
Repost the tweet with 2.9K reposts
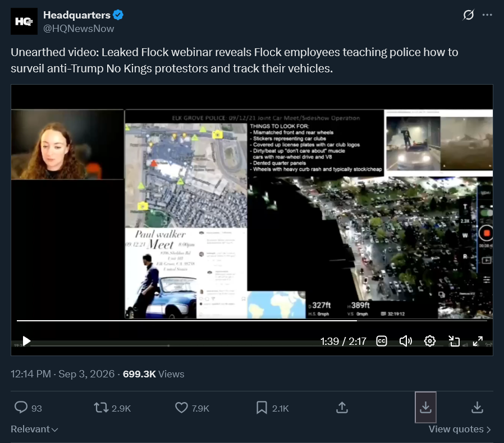coord(101,408)
